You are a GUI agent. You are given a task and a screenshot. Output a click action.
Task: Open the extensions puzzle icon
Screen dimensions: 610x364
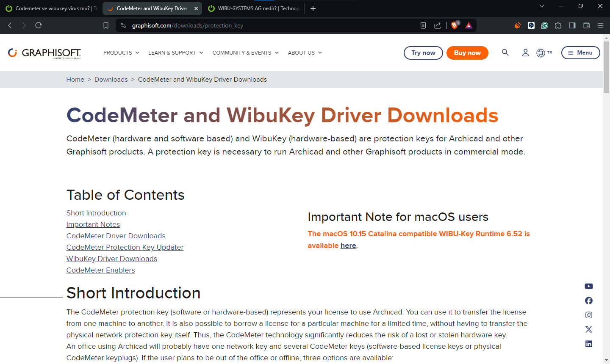coord(558,25)
